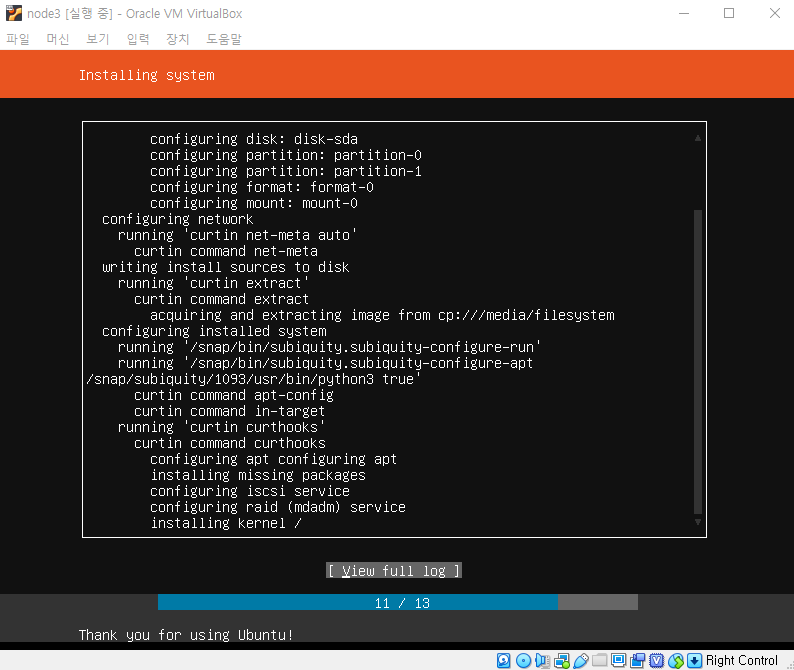
Task: Click log line 'configuring network'
Action: (178, 219)
